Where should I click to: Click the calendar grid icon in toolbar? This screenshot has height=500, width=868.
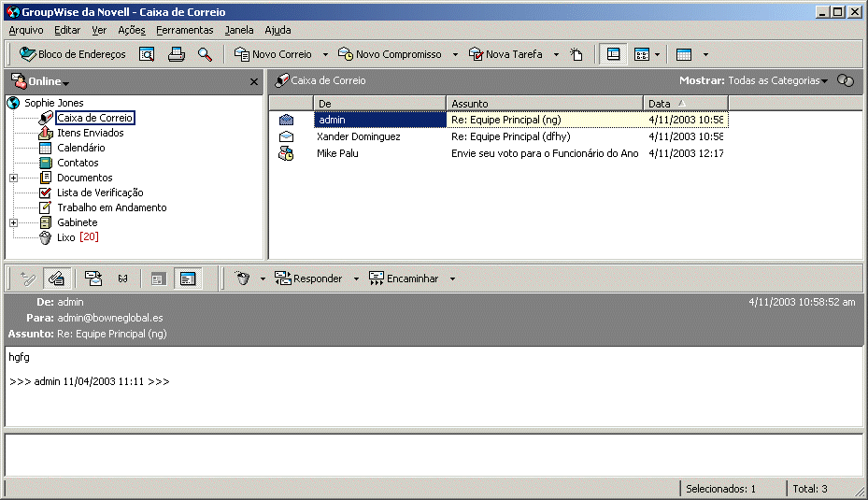[x=684, y=54]
